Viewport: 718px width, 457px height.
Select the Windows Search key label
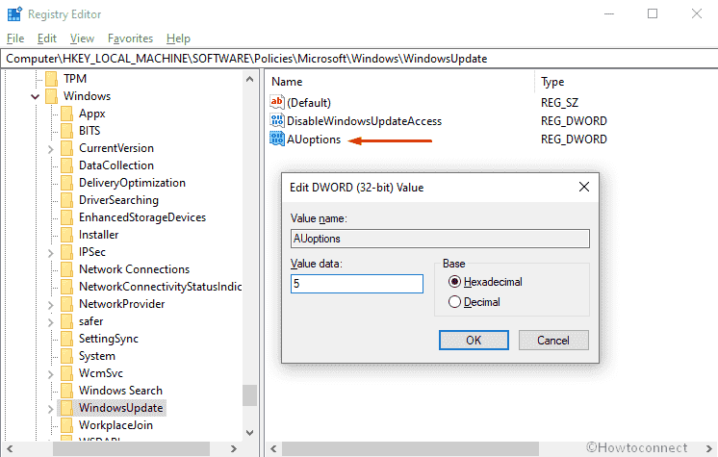121,391
